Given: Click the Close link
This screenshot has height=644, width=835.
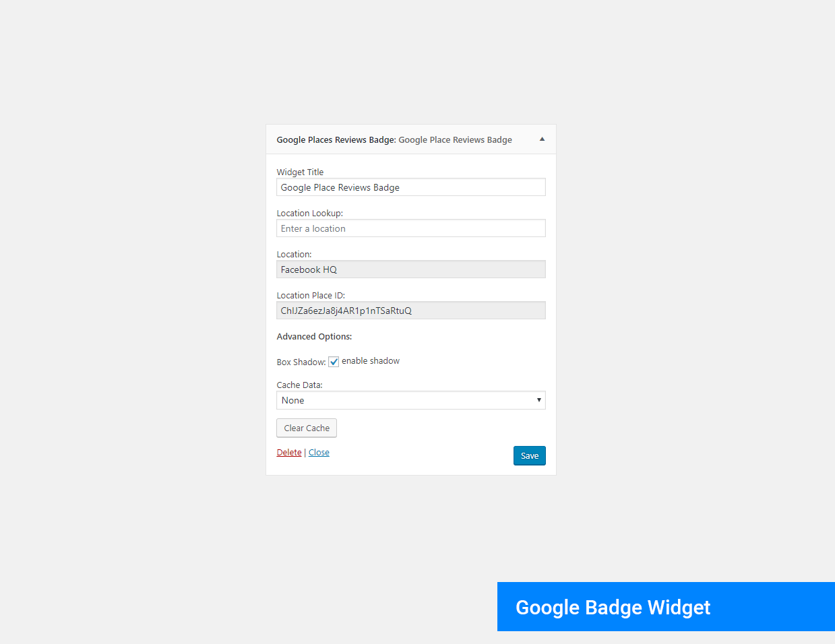Looking at the screenshot, I should click(x=319, y=453).
